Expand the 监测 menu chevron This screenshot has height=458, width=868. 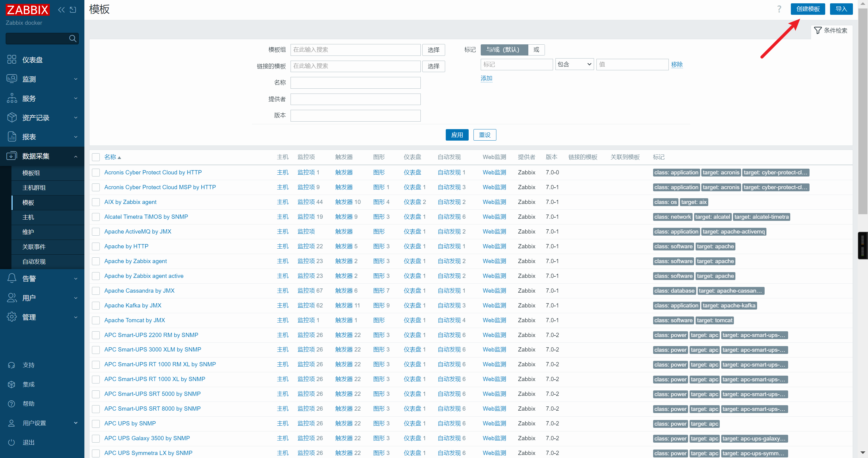(x=76, y=79)
